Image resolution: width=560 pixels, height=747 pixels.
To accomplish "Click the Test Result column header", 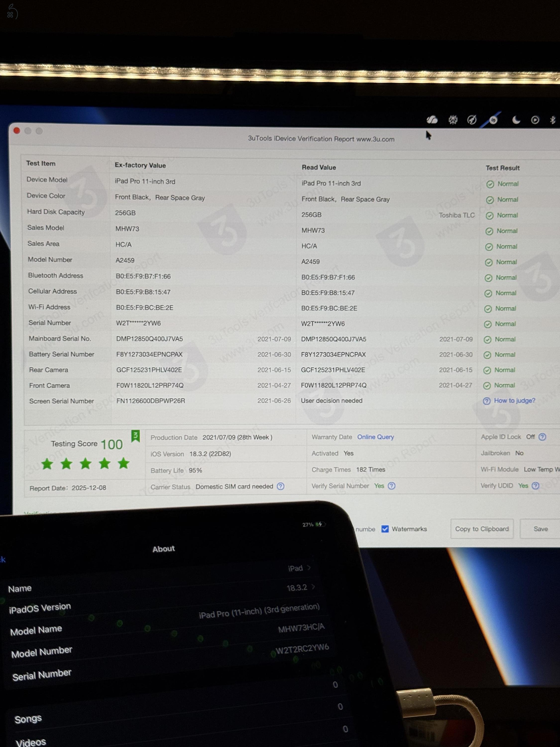I will pos(502,168).
